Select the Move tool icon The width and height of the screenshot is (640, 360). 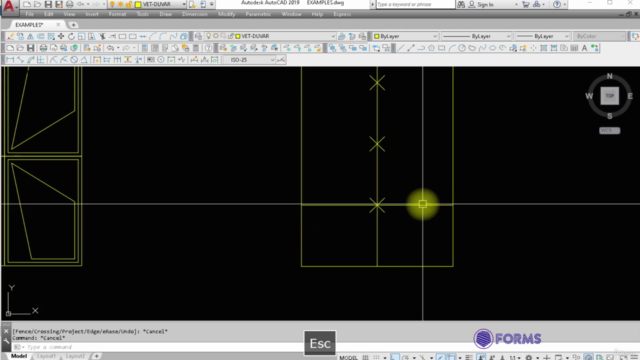[x=61, y=36]
